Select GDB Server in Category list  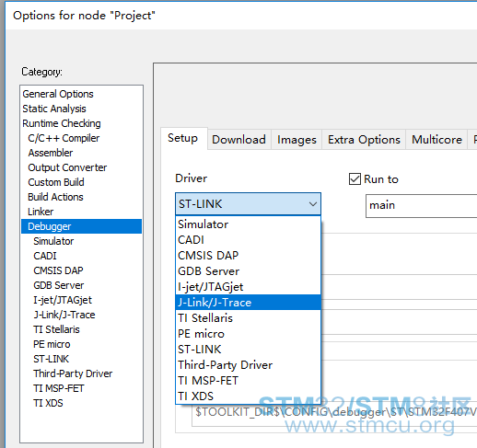pos(59,285)
